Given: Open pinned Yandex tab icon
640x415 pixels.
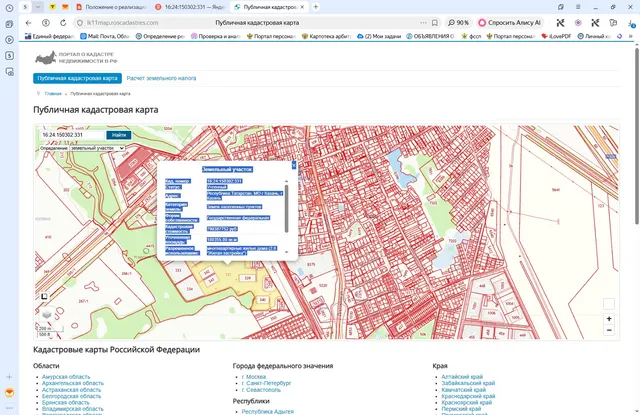Looking at the screenshot, I should pos(52,7).
